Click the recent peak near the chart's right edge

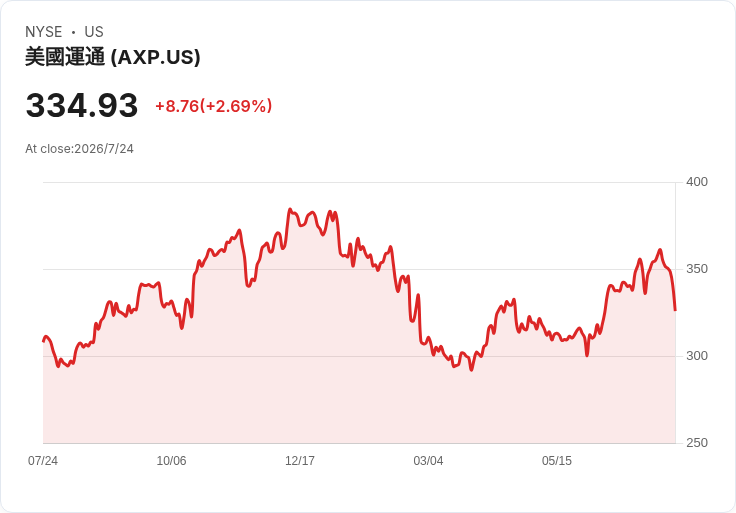click(660, 250)
